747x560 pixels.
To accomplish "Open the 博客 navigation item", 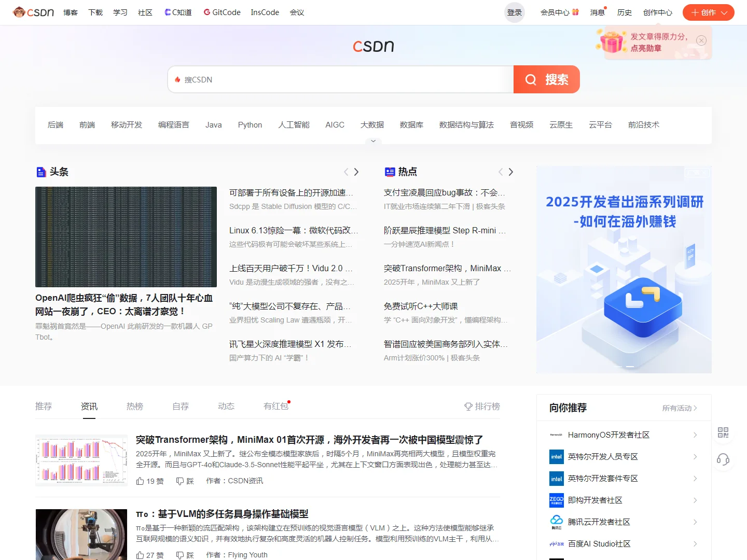I will pyautogui.click(x=71, y=12).
